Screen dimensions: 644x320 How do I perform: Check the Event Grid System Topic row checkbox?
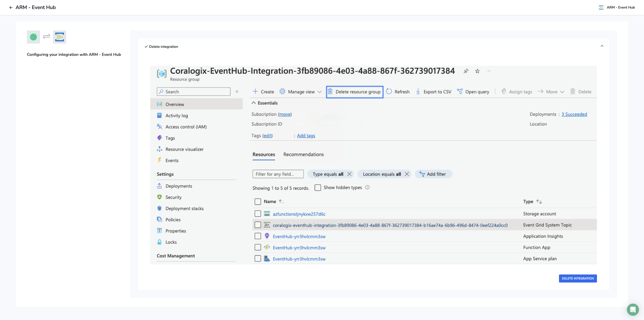(x=258, y=225)
